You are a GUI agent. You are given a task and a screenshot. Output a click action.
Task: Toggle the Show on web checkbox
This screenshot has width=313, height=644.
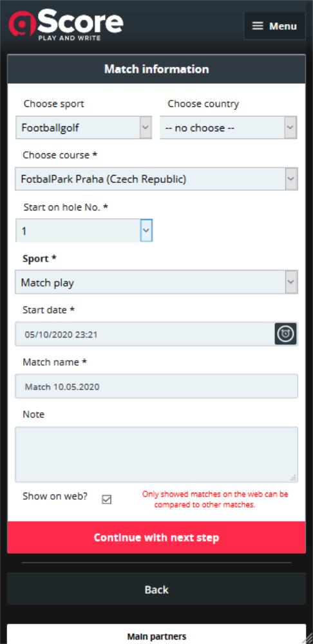[107, 500]
